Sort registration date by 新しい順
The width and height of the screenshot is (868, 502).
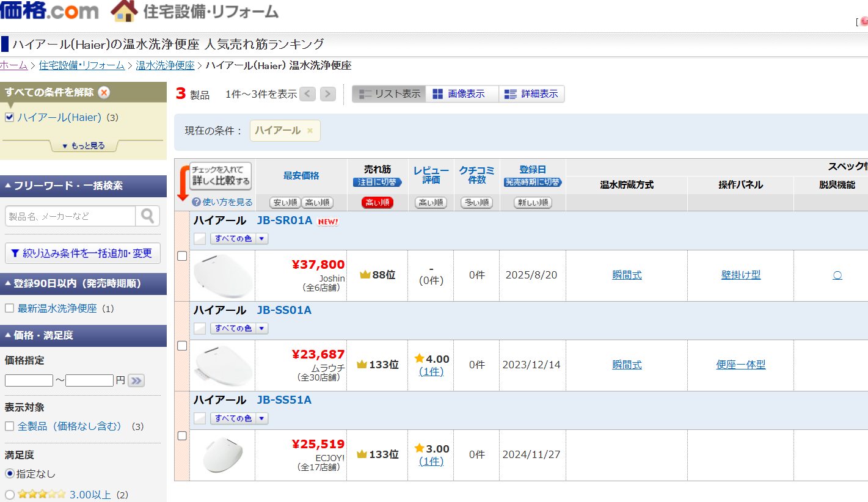[x=533, y=203]
